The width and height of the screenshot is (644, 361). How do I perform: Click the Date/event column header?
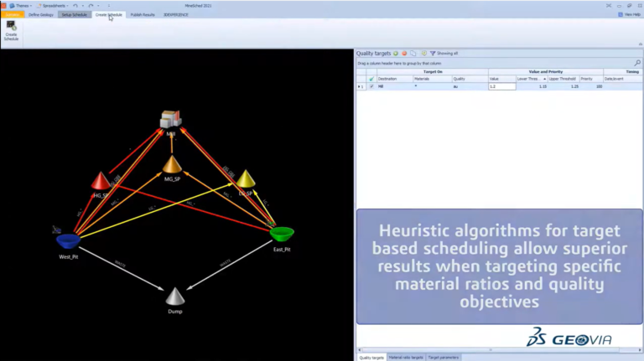coord(623,79)
